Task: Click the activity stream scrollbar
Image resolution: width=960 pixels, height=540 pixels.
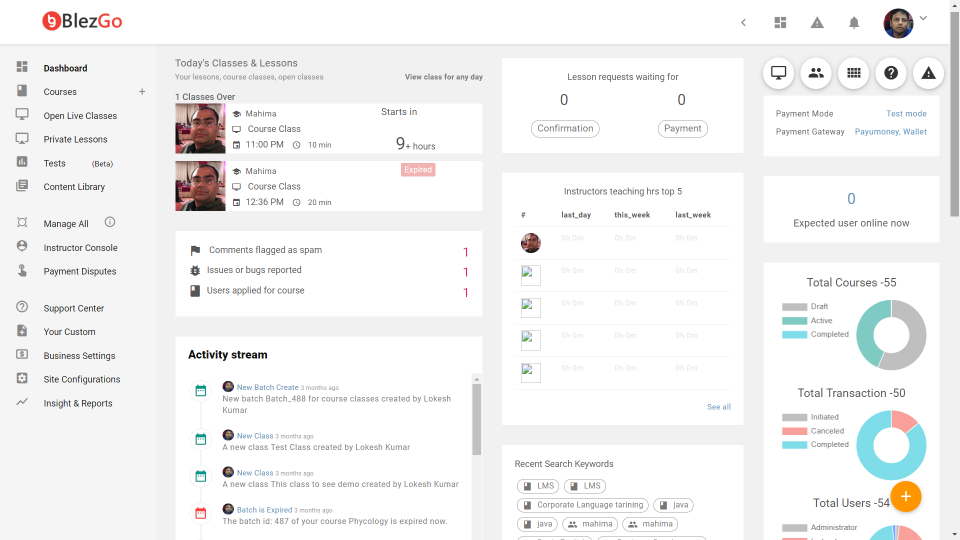Action: 476,419
